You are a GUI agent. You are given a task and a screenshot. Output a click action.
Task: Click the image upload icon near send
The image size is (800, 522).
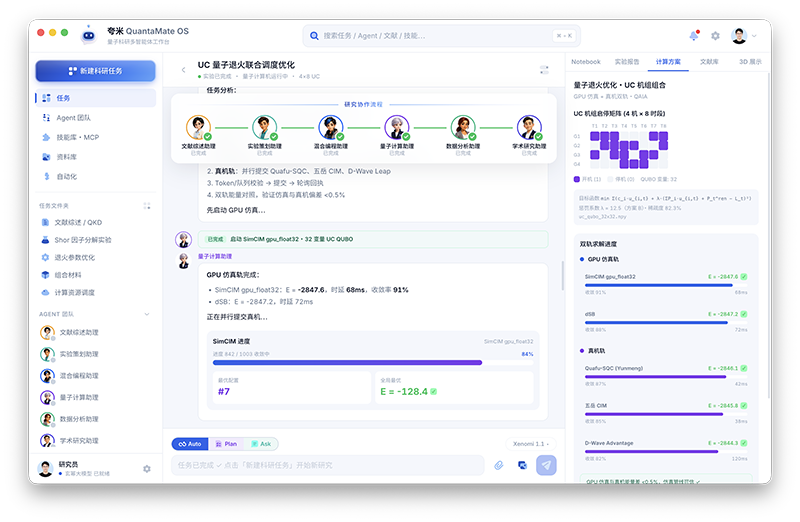[522, 465]
